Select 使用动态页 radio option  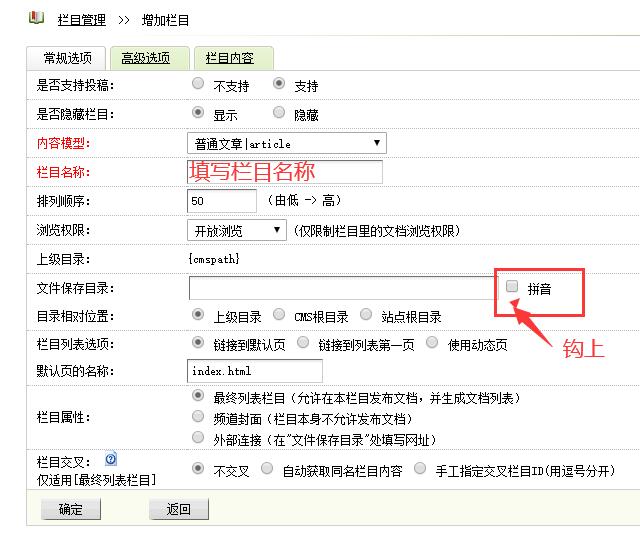(432, 342)
